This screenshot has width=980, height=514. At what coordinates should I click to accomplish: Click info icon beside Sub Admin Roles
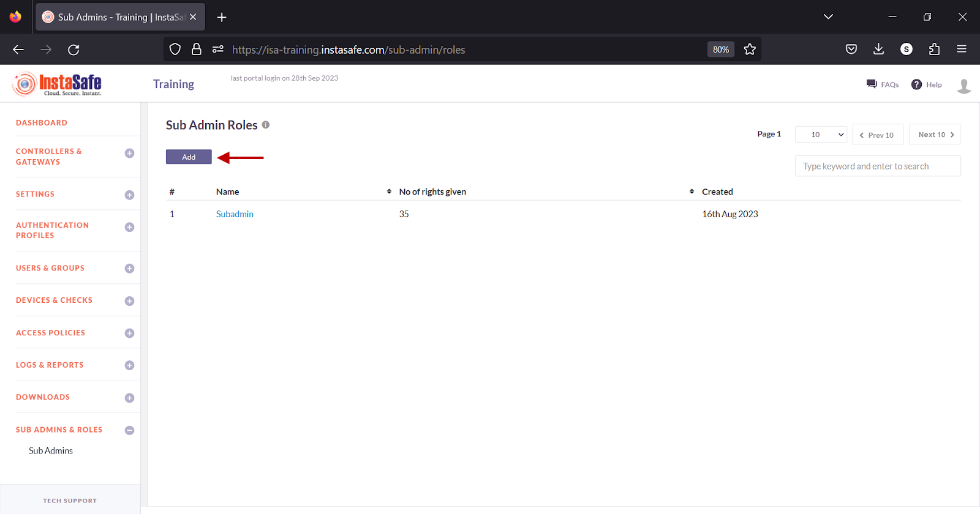pos(266,125)
